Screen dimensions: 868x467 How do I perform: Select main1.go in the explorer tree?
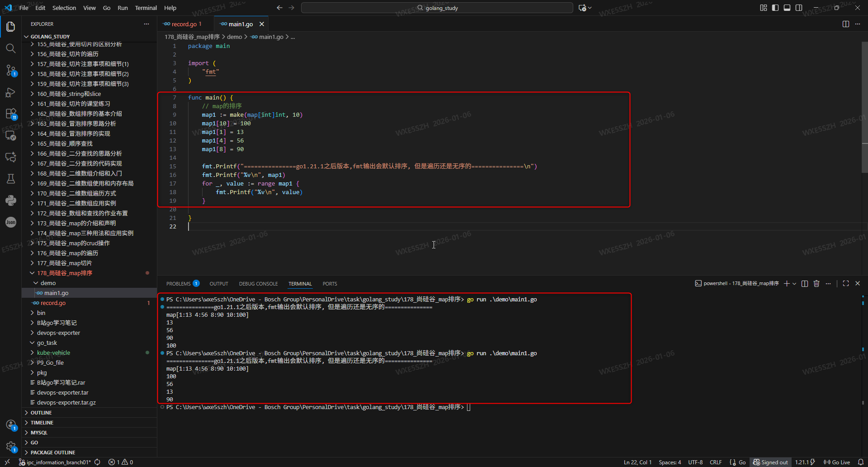tap(90, 293)
